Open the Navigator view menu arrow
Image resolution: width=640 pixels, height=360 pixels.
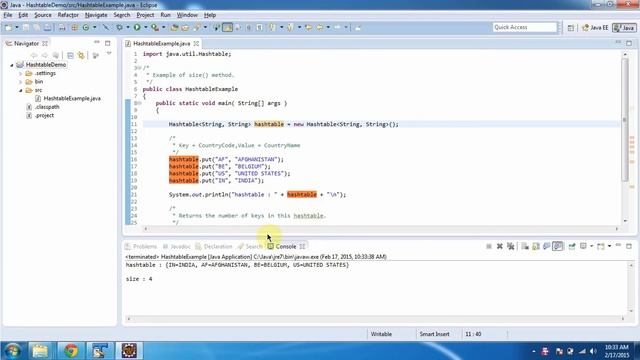[109, 53]
